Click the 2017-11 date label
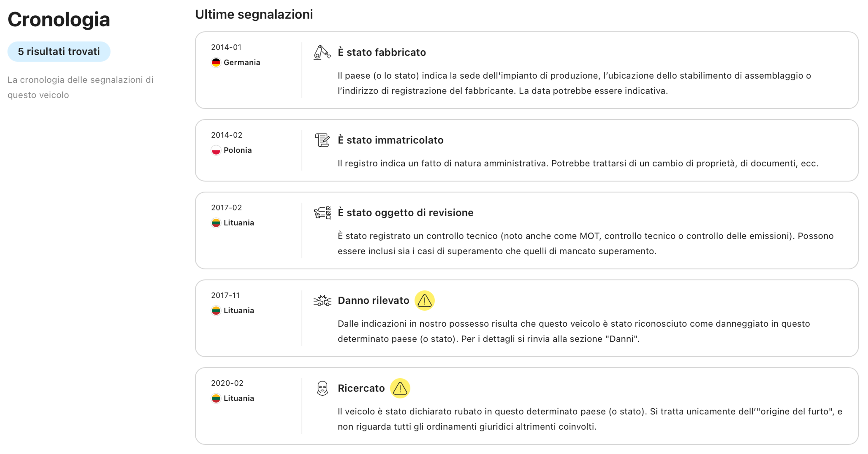This screenshot has height=454, width=868. tap(225, 295)
